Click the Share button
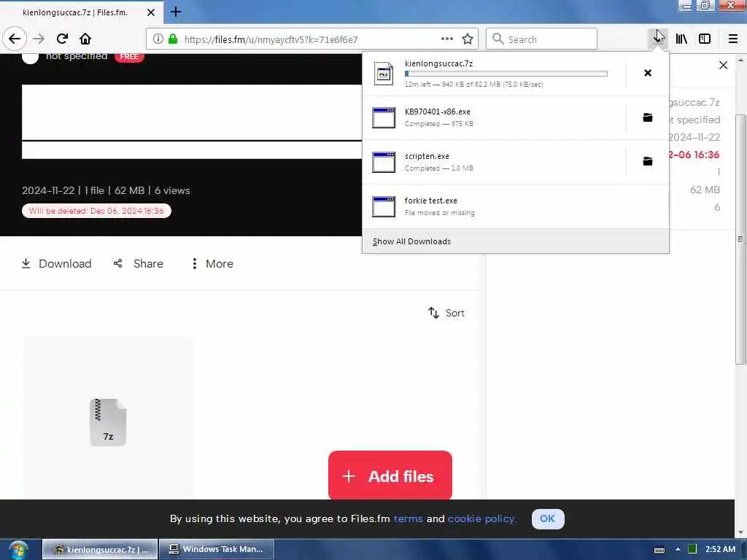 point(138,263)
